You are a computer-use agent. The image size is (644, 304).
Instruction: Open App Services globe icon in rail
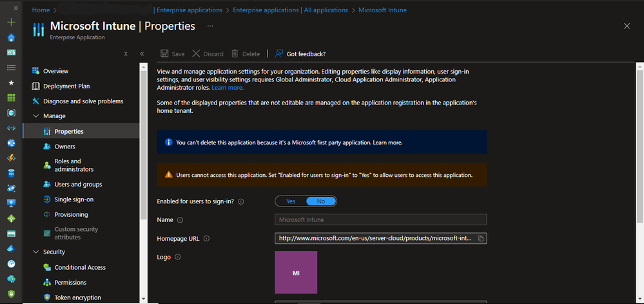click(x=11, y=143)
